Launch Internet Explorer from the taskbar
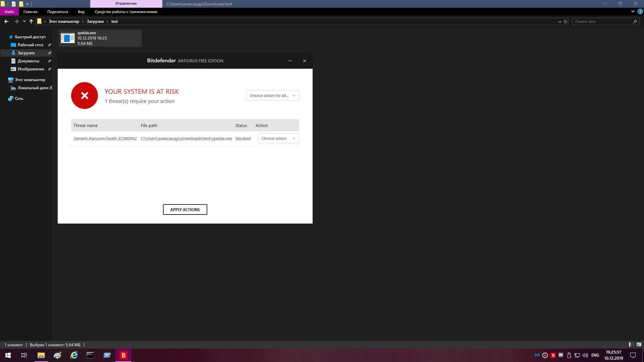The height and width of the screenshot is (362, 644). (74, 355)
